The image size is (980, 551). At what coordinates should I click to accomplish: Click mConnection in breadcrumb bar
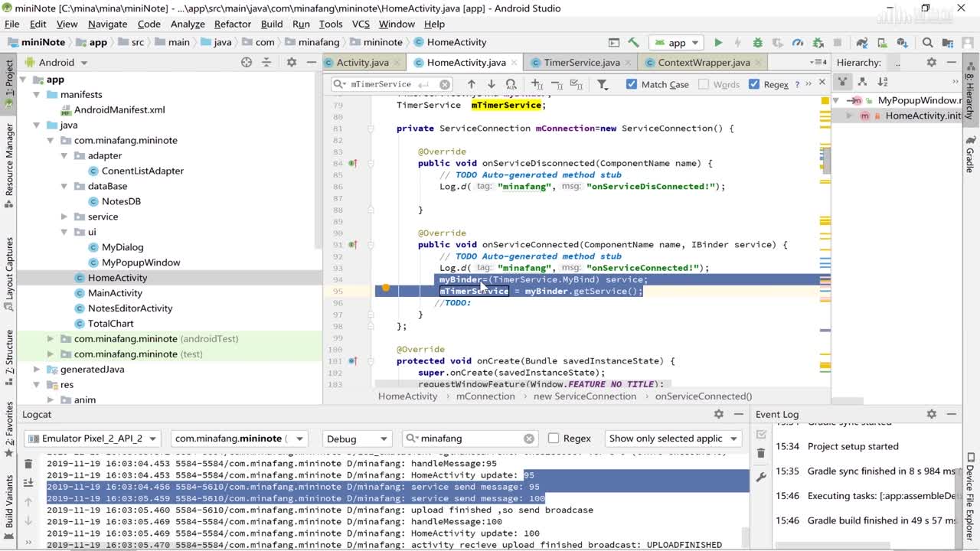click(x=485, y=396)
